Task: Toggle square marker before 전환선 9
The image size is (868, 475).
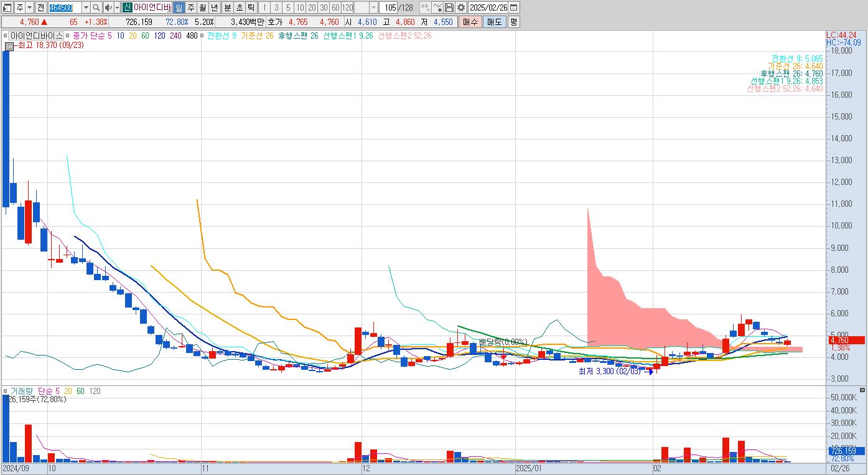Action: pos(202,36)
